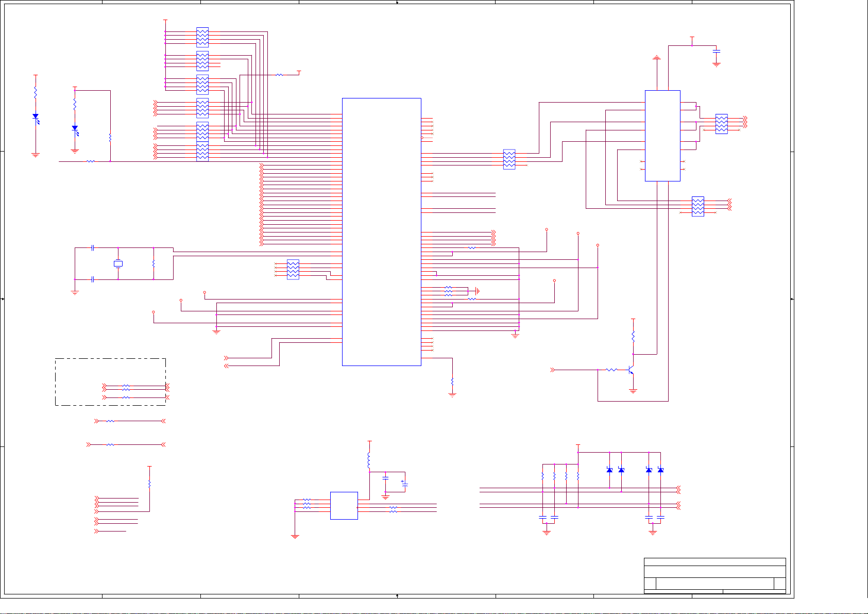Viewport: 868px width, 614px height.
Task: Select the second LED next to the leftmost one
Action: point(75,129)
